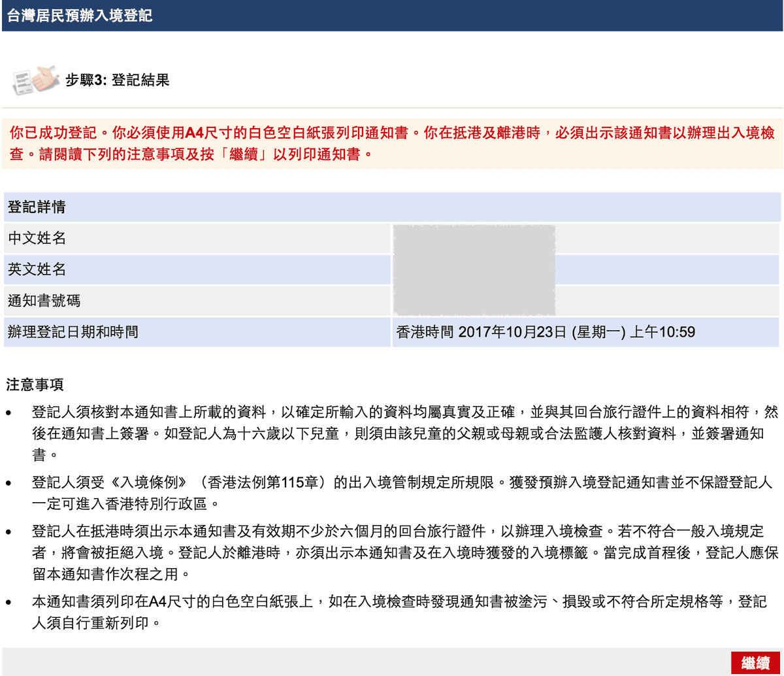Image resolution: width=784 pixels, height=676 pixels.
Task: Click the 中文姓名 table row
Action: 196,238
